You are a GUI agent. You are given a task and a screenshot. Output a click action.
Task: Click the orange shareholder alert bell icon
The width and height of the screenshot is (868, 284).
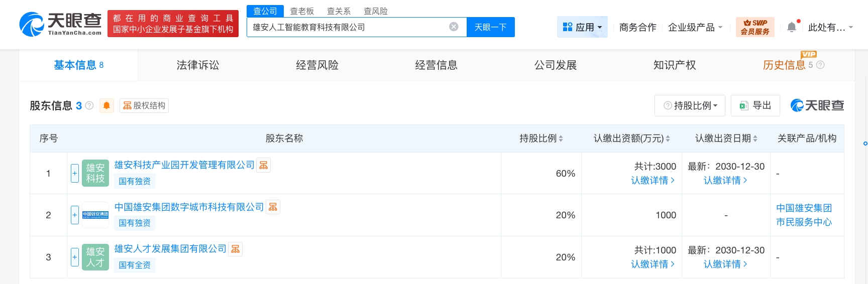pyautogui.click(x=106, y=105)
